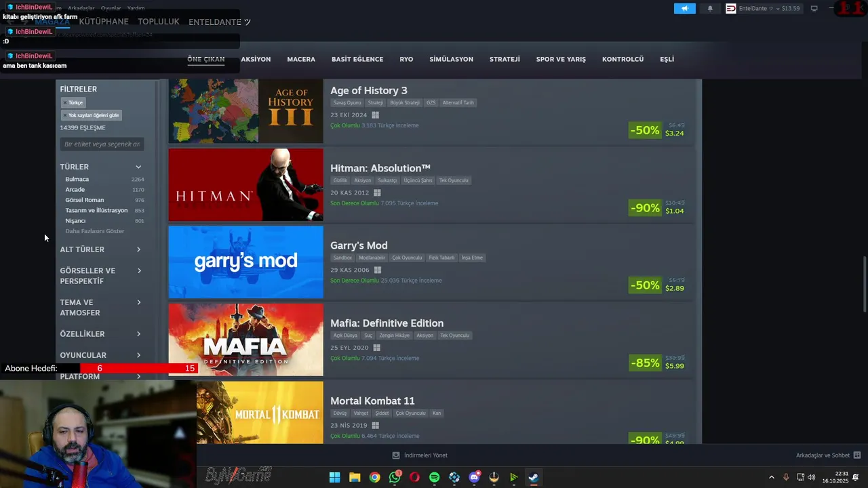Viewport: 868px width, 488px height.
Task: Click the store page vertical scrollbar
Action: tap(863, 283)
